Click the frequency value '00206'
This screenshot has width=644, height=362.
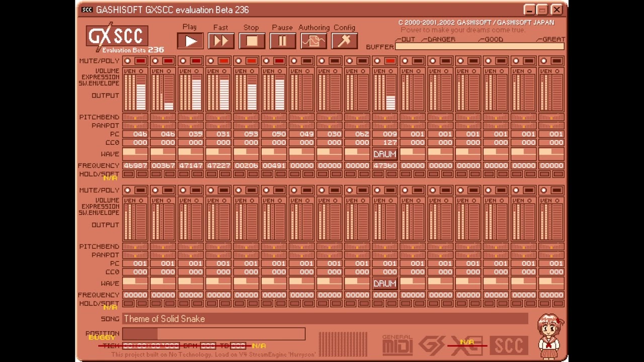pos(246,165)
